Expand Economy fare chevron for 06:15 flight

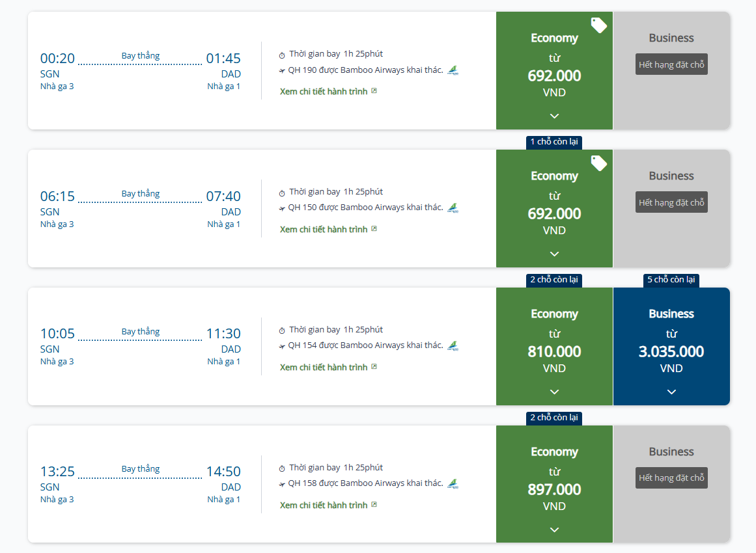pos(554,254)
